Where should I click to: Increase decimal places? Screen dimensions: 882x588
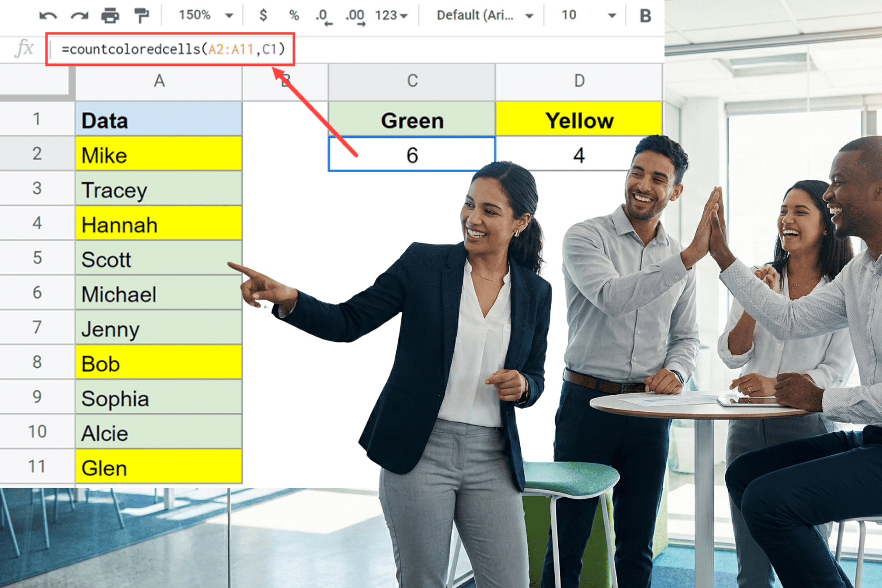356,15
